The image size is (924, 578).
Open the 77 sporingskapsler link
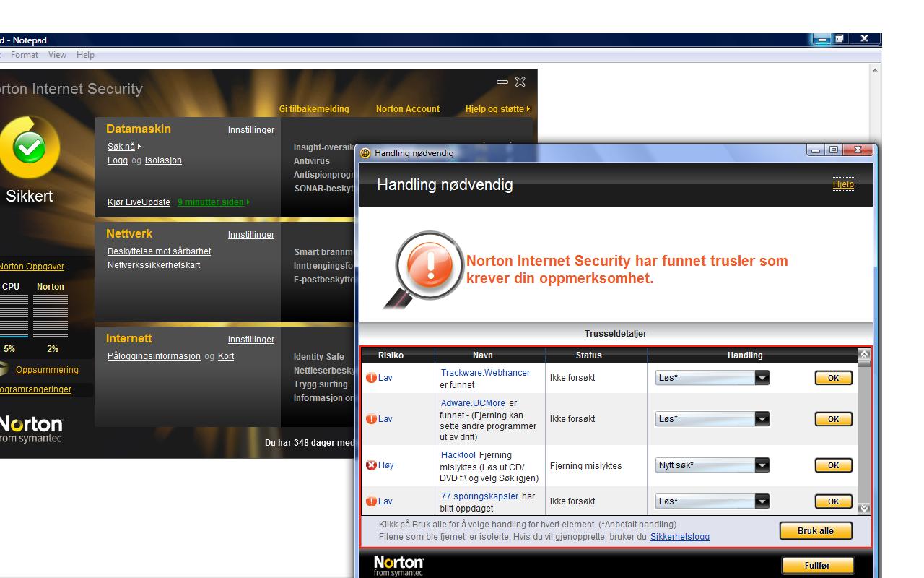pos(479,496)
